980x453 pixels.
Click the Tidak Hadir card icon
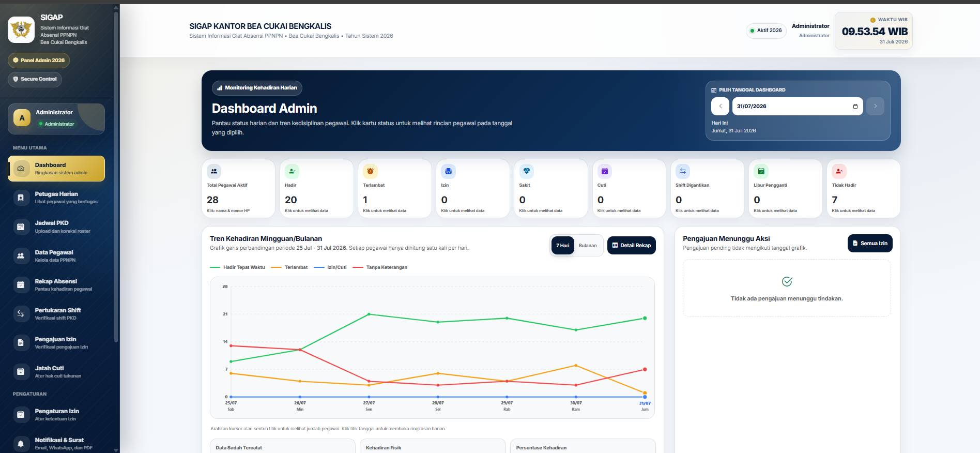pyautogui.click(x=839, y=171)
